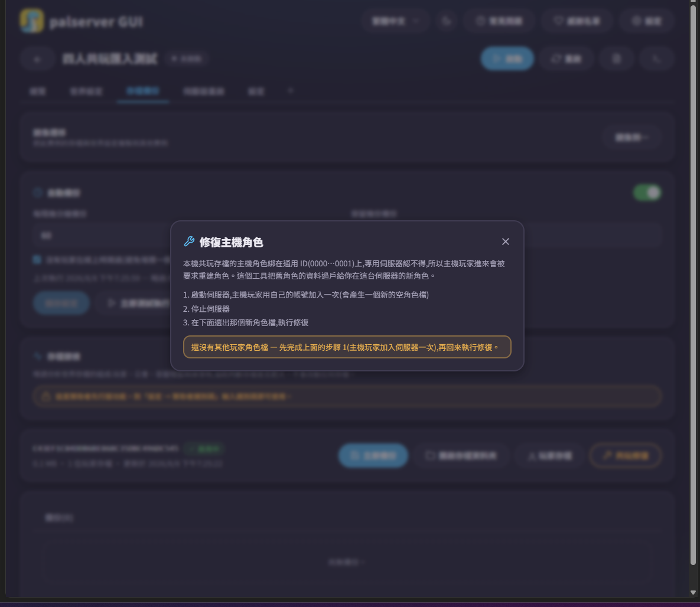This screenshot has height=607, width=700.
Task: Tick the blue checkbox under the interval field
Action: [x=37, y=259]
